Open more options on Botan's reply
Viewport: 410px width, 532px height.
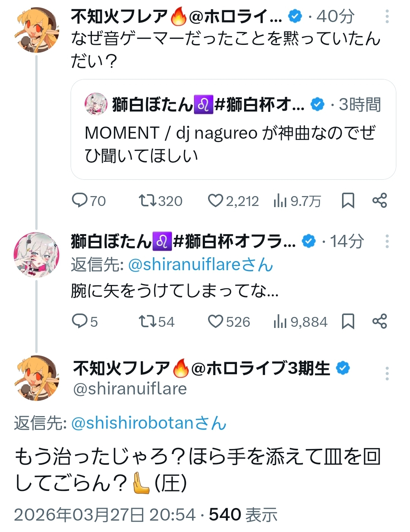(387, 241)
